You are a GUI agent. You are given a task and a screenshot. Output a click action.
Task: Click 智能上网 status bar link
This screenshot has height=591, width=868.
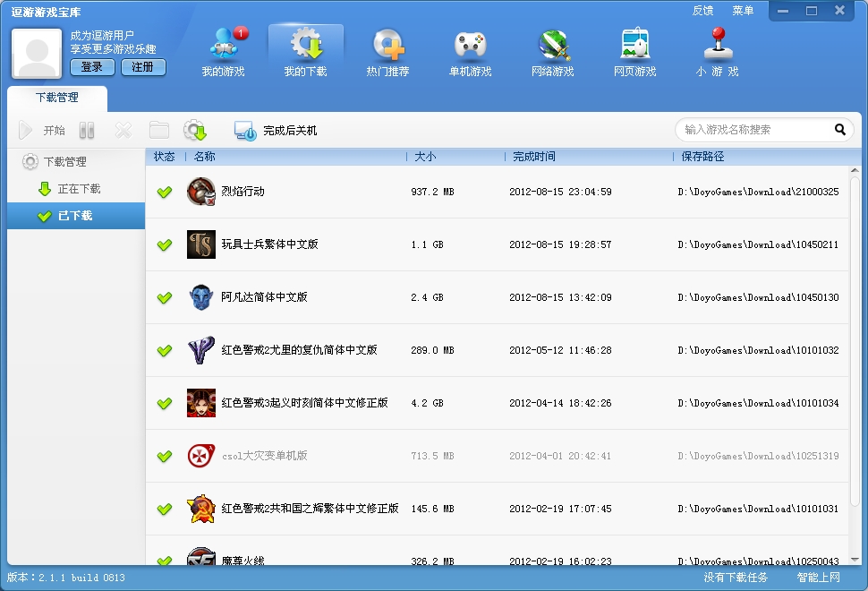(x=818, y=578)
